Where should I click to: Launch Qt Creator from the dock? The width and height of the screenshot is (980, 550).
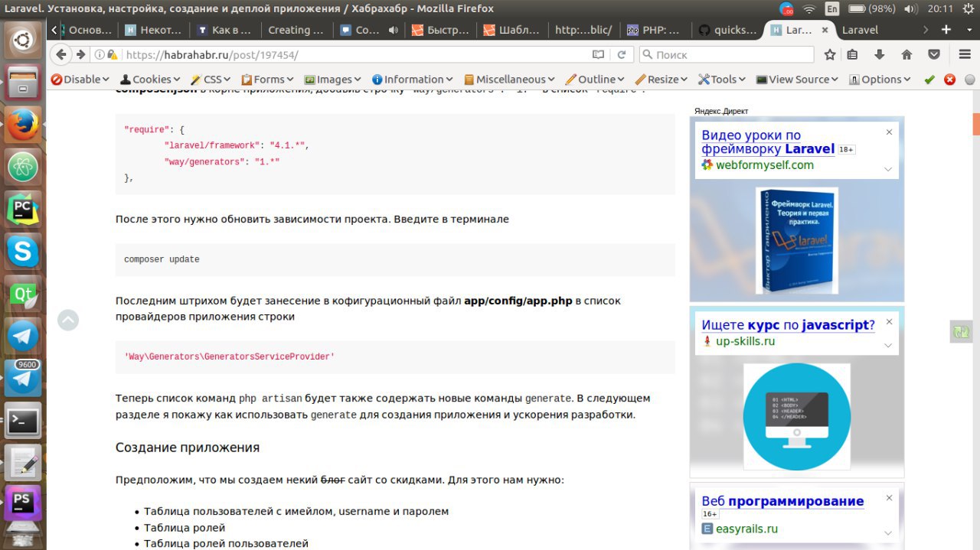[23, 294]
